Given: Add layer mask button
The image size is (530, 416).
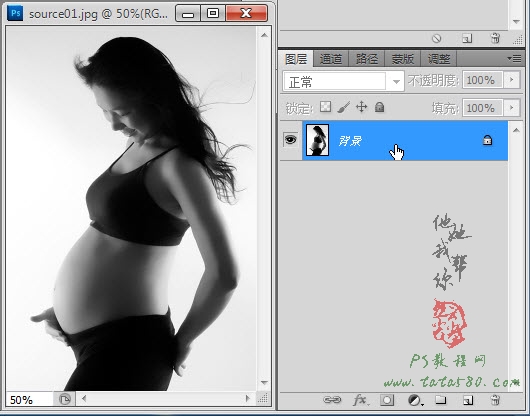Looking at the screenshot, I should [387, 400].
